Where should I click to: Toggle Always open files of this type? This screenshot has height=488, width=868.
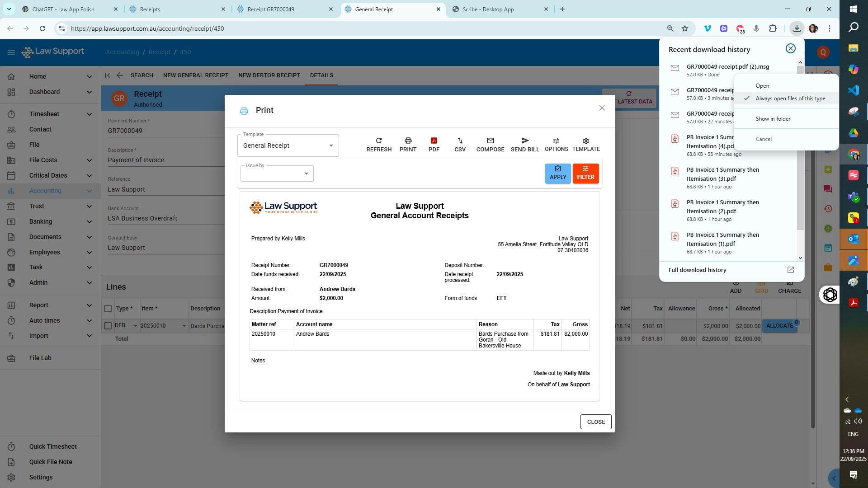point(790,99)
